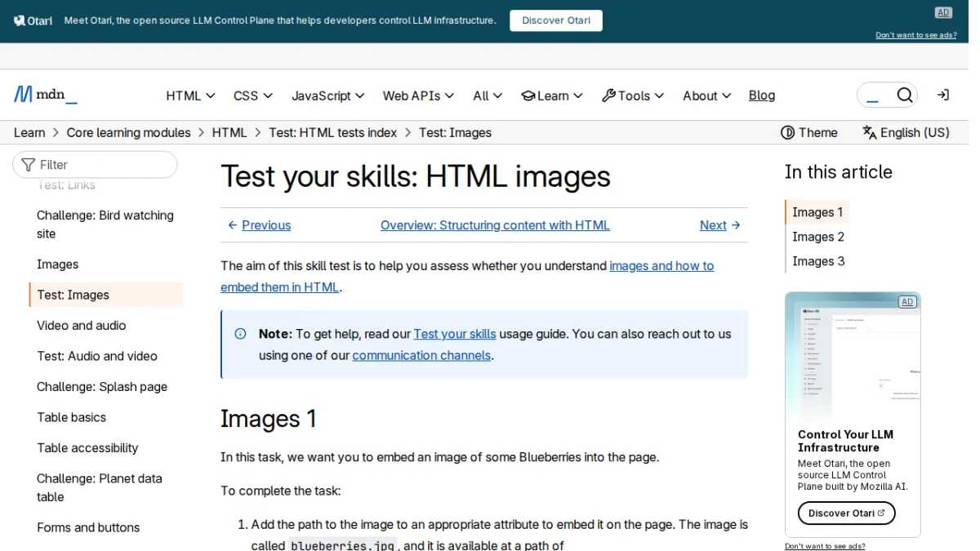980x551 pixels.
Task: Click the MDN logo
Action: pyautogui.click(x=46, y=95)
